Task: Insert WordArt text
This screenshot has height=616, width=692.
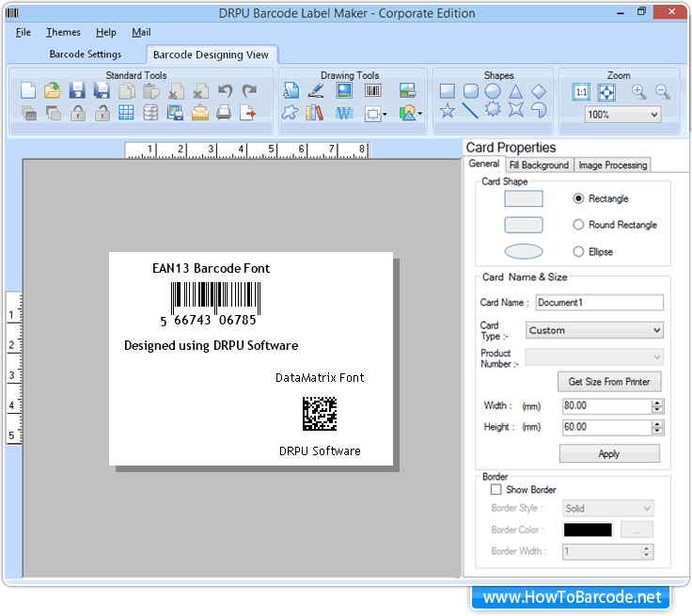Action: pyautogui.click(x=344, y=114)
